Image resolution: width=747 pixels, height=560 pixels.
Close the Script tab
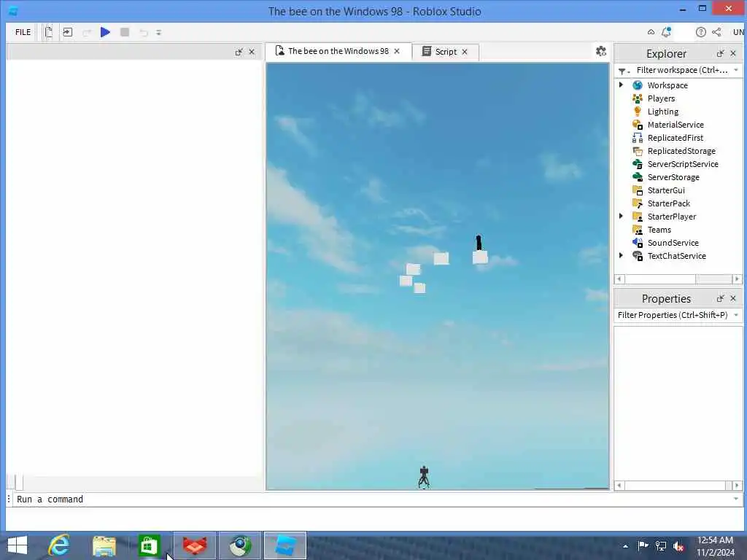465,52
